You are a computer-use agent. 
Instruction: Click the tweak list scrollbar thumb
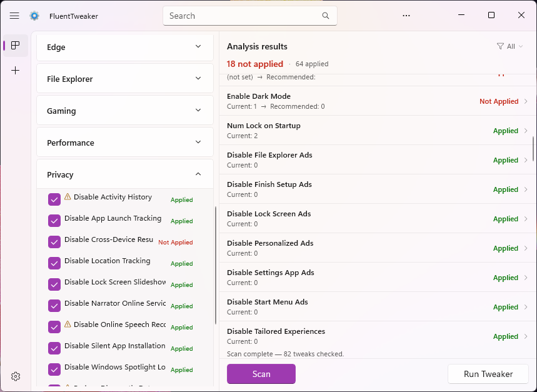216,265
